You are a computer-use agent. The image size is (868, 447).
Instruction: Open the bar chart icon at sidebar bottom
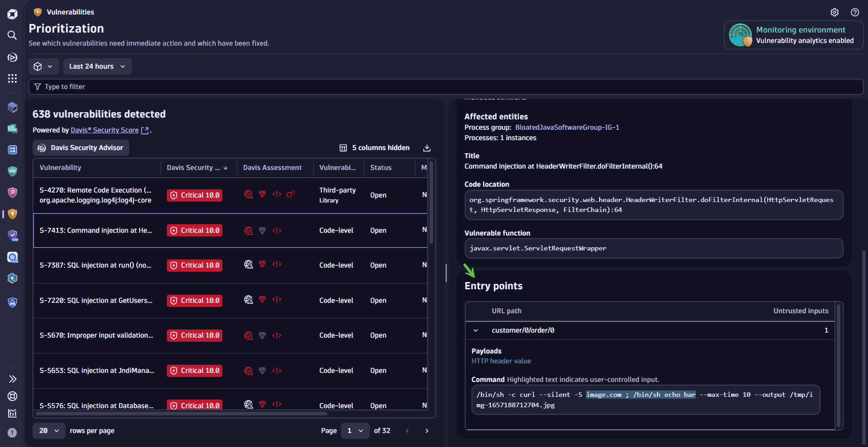[12, 413]
